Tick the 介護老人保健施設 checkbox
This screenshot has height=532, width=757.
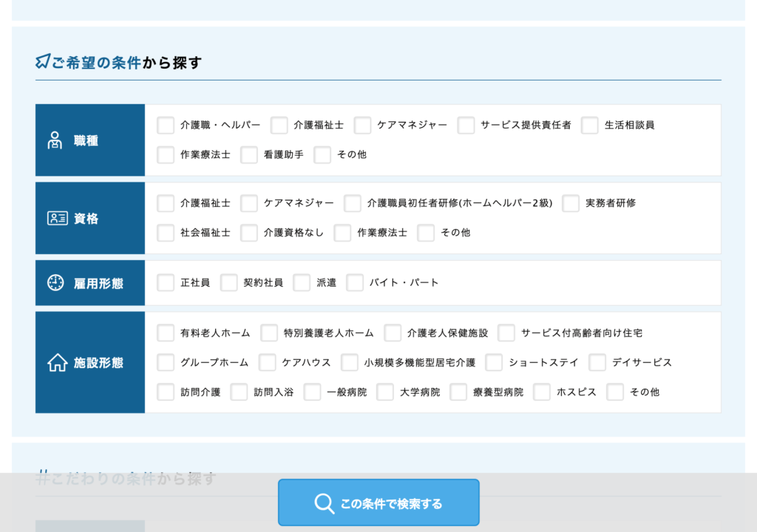coord(393,333)
